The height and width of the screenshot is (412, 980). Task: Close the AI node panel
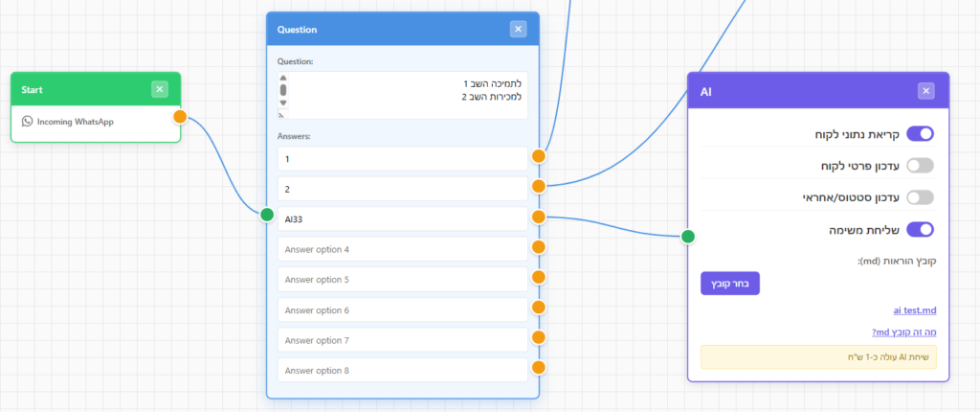(926, 91)
